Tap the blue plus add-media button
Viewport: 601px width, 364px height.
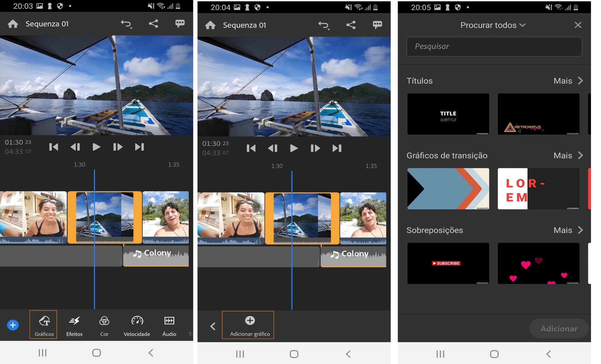pos(13,325)
